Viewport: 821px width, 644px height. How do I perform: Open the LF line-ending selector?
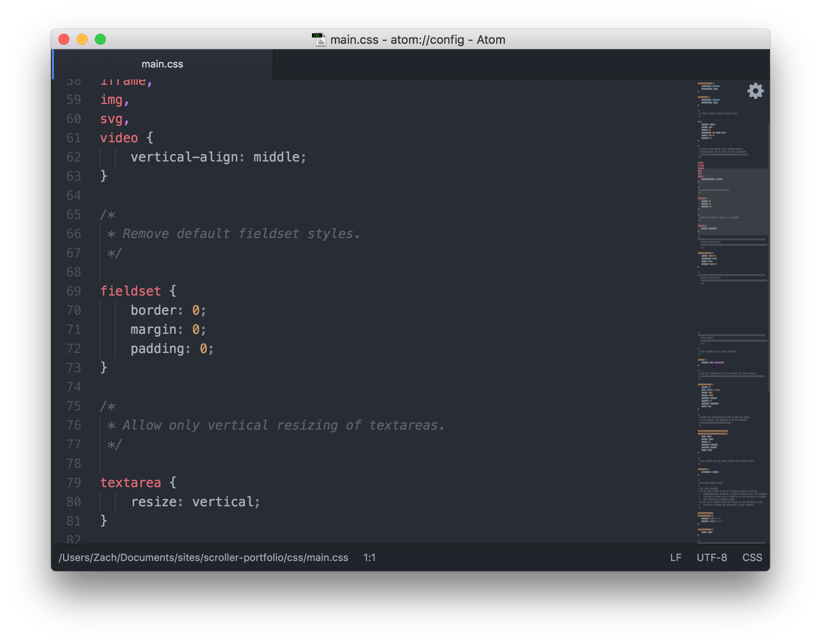click(676, 557)
